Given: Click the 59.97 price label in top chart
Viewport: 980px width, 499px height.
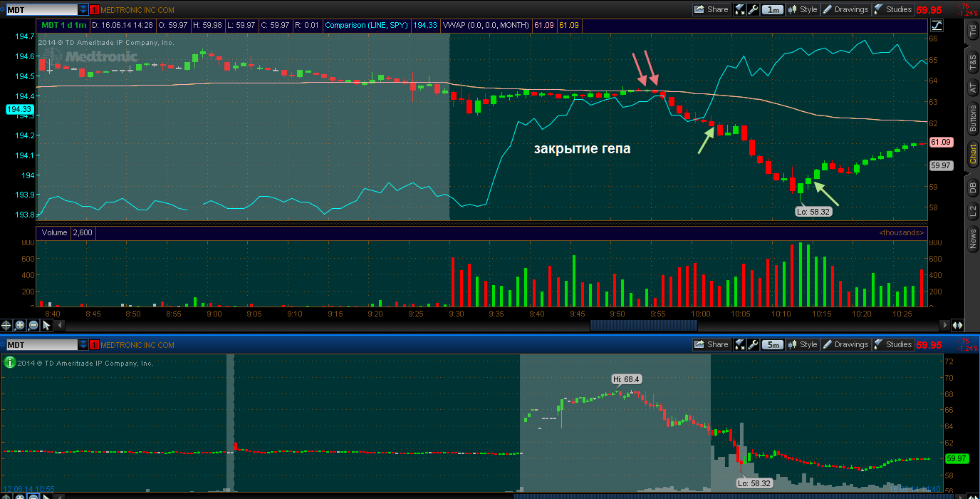Looking at the screenshot, I should (x=942, y=165).
